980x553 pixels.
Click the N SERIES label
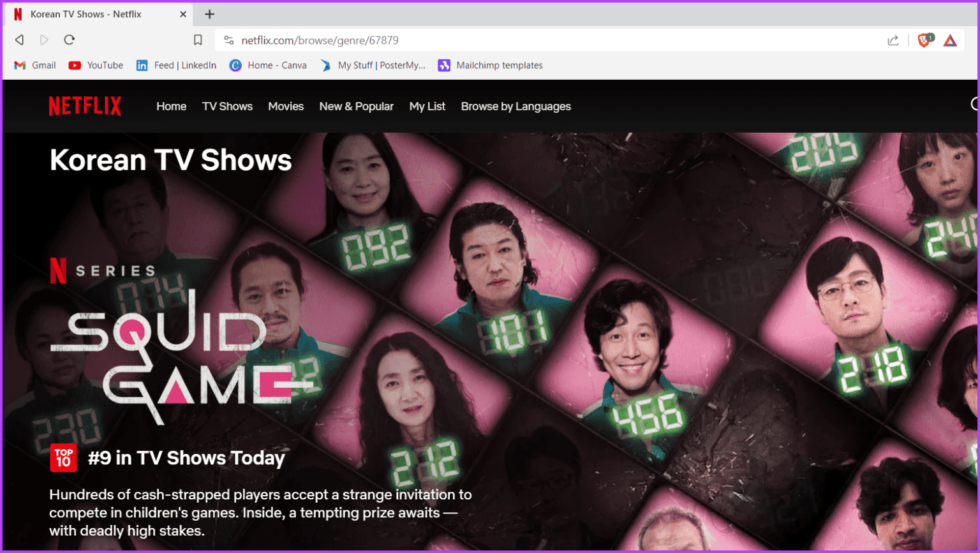(102, 270)
